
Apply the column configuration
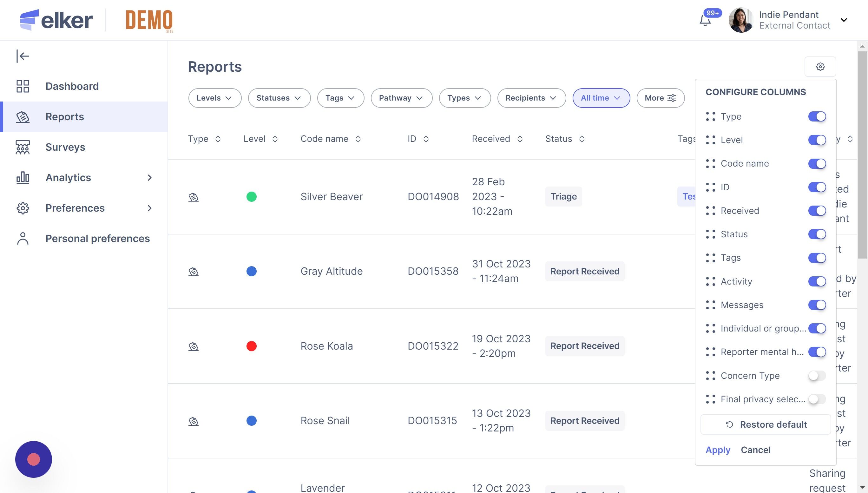click(717, 450)
